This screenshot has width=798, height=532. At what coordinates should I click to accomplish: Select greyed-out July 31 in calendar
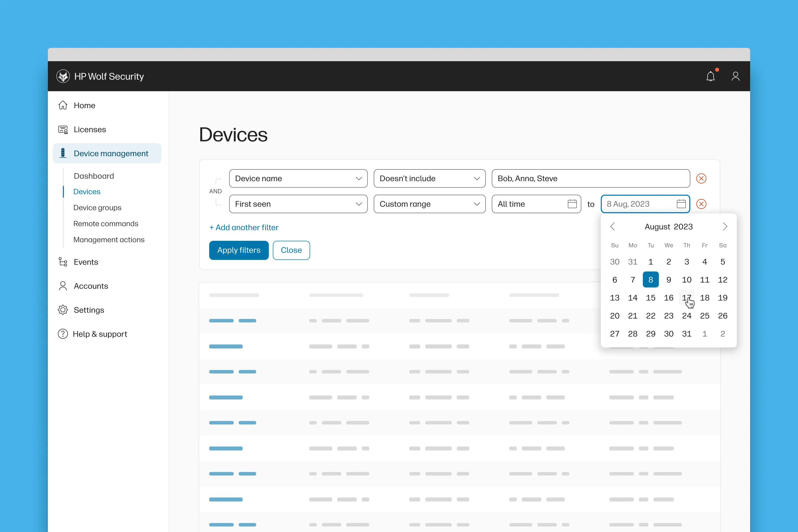(x=633, y=261)
